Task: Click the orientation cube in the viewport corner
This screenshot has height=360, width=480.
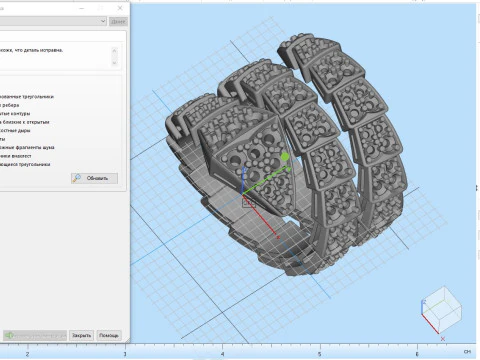Action: click(441, 310)
